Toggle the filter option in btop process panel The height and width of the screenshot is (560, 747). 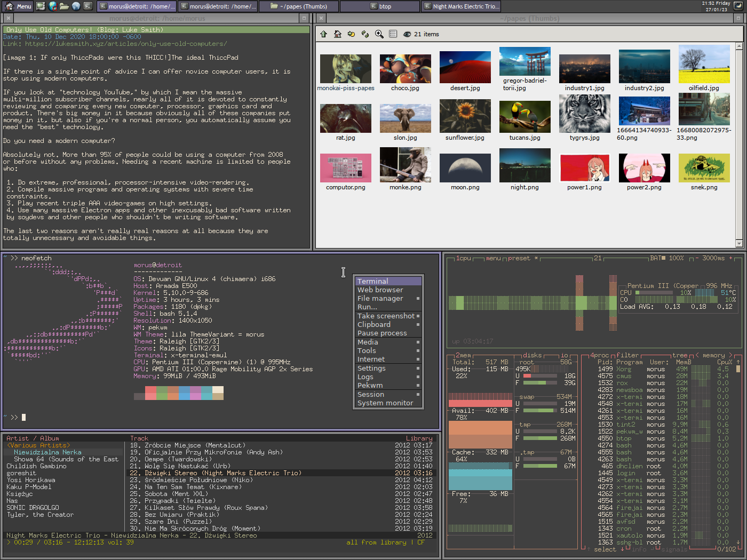pyautogui.click(x=627, y=355)
